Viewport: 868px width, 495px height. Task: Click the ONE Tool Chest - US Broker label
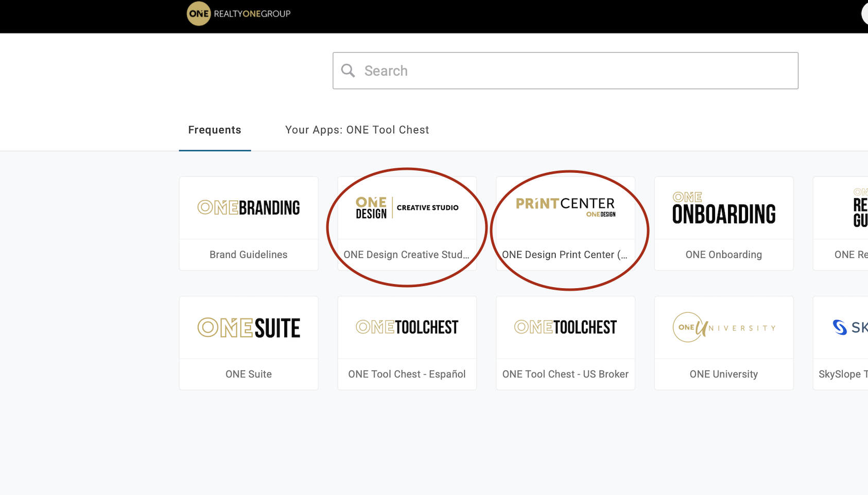tap(565, 374)
